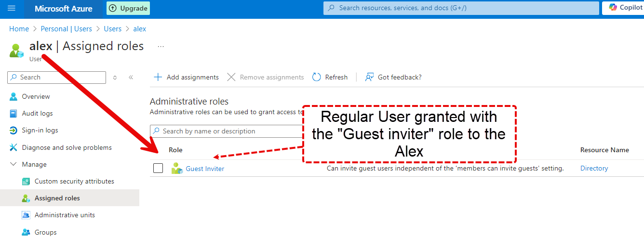This screenshot has width=644, height=237.
Task: Click the Guest Inviter role icon
Action: pyautogui.click(x=177, y=169)
